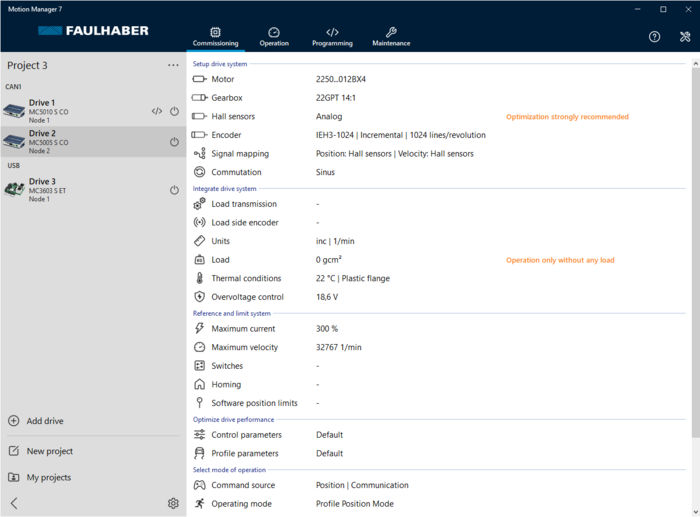Click the Load weight icon
Viewport: 700px width, 517px height.
click(200, 259)
